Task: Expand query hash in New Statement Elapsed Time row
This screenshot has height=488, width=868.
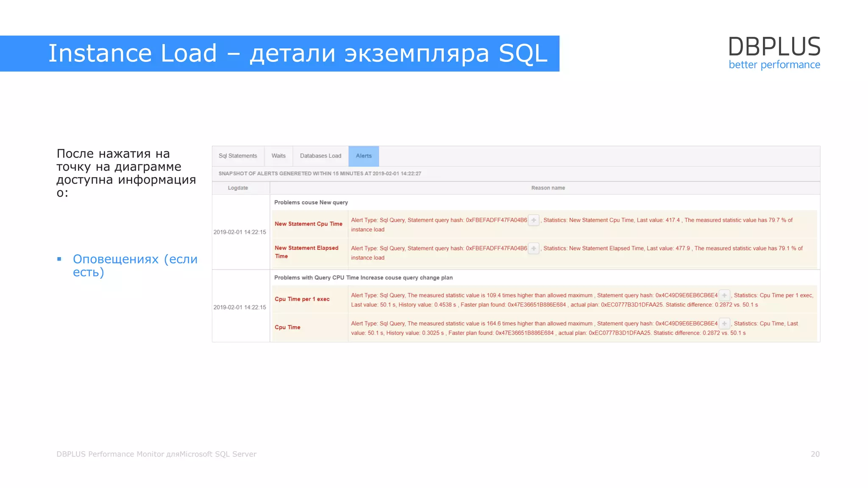Action: click(534, 248)
